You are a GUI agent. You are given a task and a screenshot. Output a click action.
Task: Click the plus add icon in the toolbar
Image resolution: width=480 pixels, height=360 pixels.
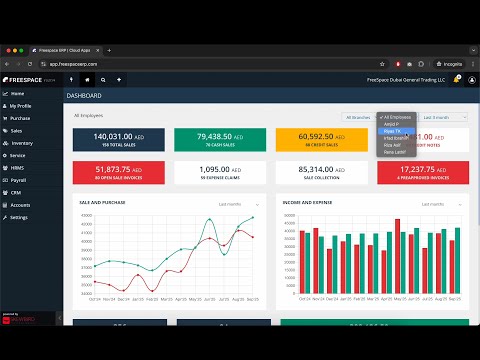(119, 80)
